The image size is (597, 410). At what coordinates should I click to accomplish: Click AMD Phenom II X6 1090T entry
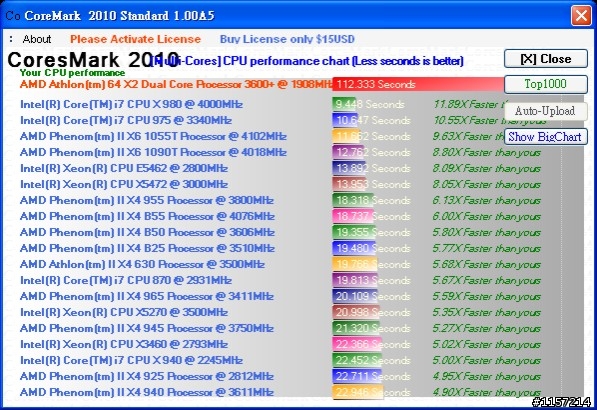153,152
